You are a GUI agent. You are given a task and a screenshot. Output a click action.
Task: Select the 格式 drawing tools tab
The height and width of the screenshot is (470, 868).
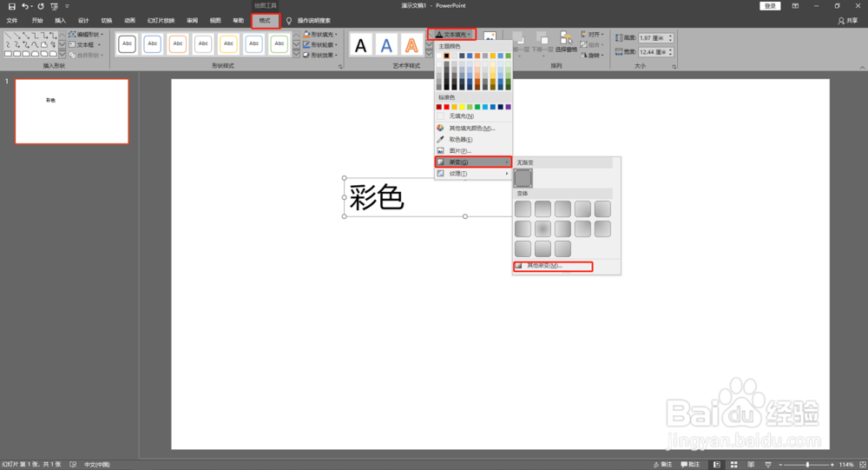pyautogui.click(x=265, y=21)
